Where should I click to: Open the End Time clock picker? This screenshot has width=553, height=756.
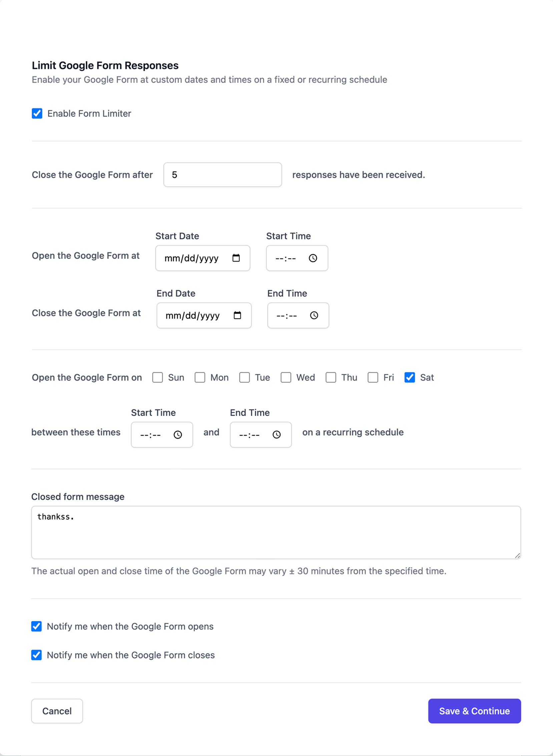(314, 315)
